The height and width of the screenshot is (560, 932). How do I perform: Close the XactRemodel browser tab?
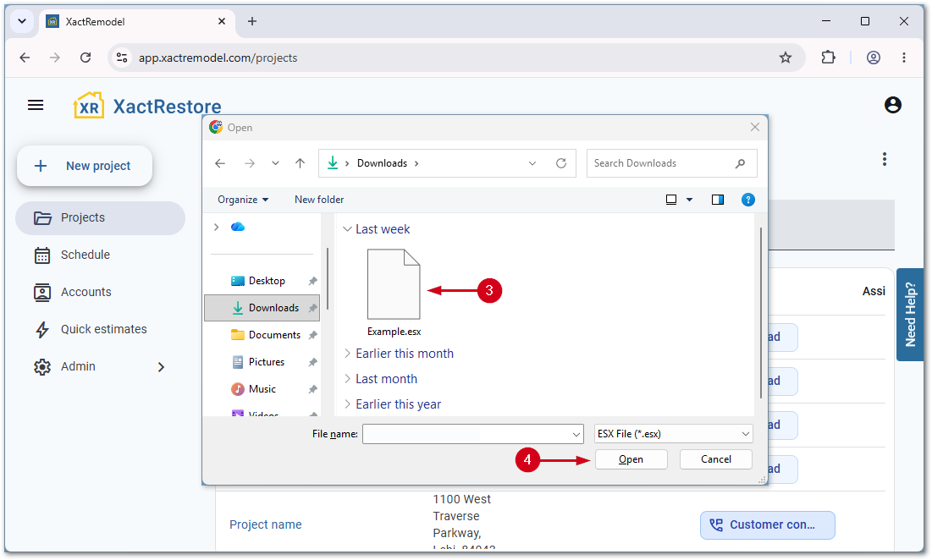click(222, 21)
